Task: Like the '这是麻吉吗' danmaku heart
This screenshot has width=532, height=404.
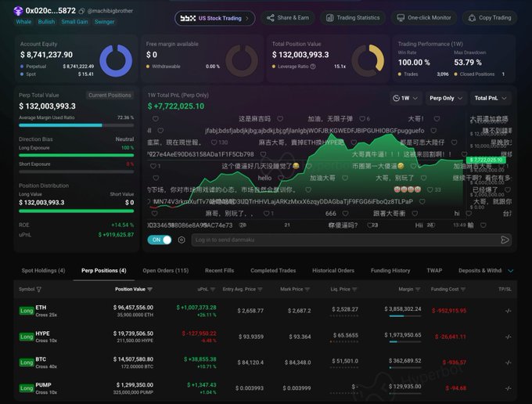Action: (280, 119)
